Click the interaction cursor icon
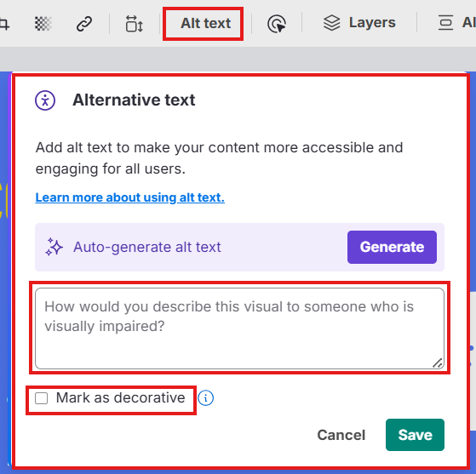Image resolution: width=476 pixels, height=474 pixels. click(x=277, y=24)
